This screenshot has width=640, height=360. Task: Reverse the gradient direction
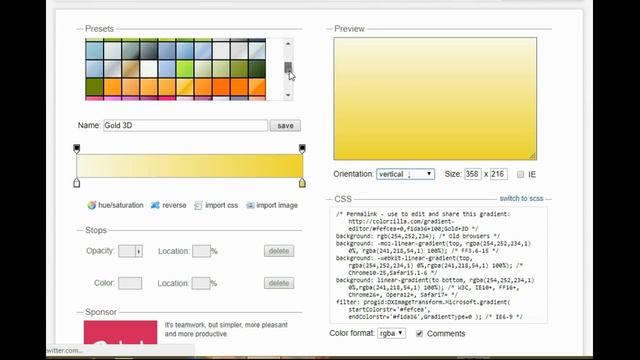(169, 205)
